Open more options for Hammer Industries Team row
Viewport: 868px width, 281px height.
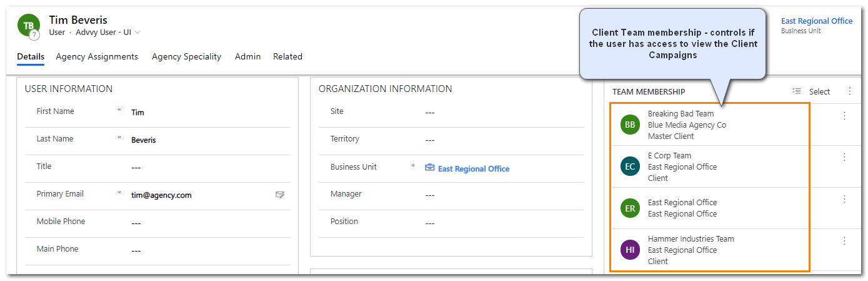point(844,241)
